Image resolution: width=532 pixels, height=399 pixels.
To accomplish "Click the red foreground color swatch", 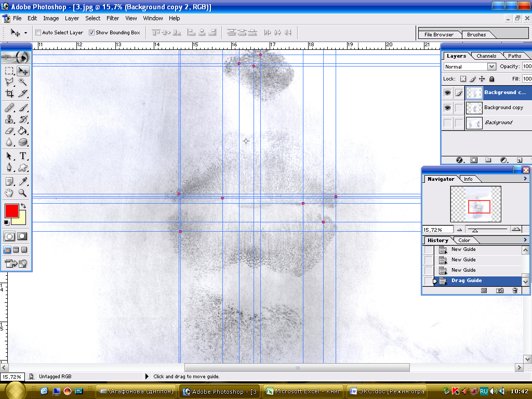I will click(11, 211).
